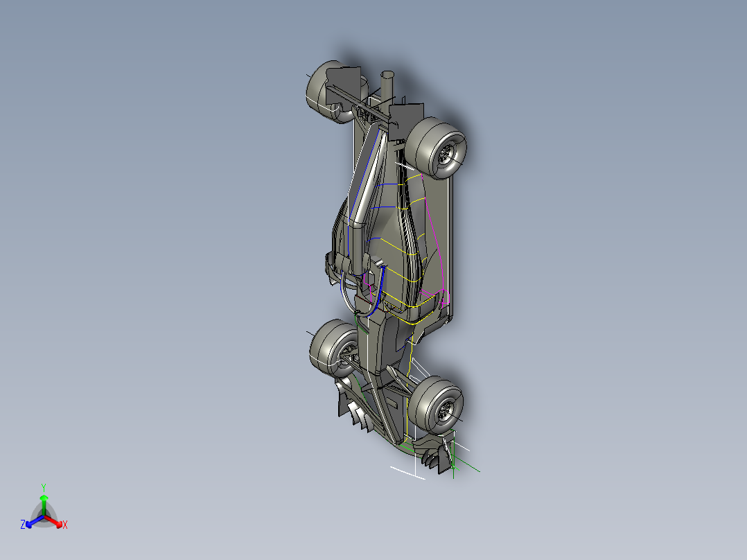
Task: Select the front right wheel near the front wing
Action: click(435, 405)
